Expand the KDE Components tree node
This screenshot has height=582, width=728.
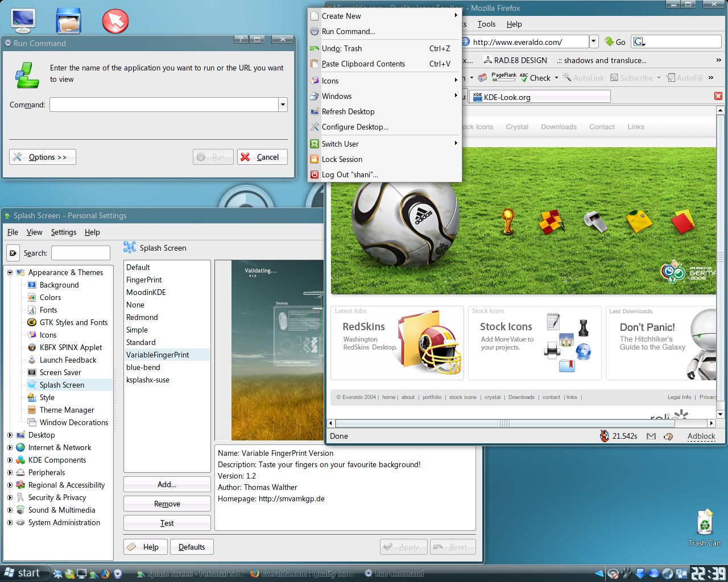(x=10, y=460)
